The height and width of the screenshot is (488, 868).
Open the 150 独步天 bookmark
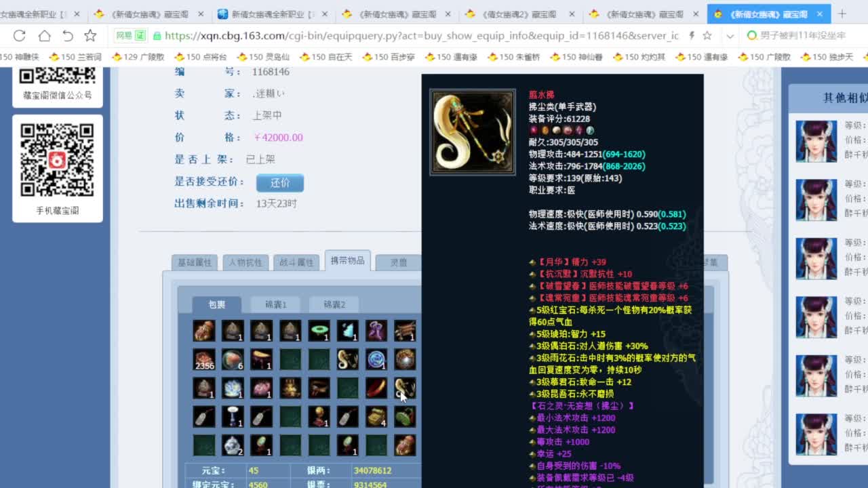click(x=827, y=58)
